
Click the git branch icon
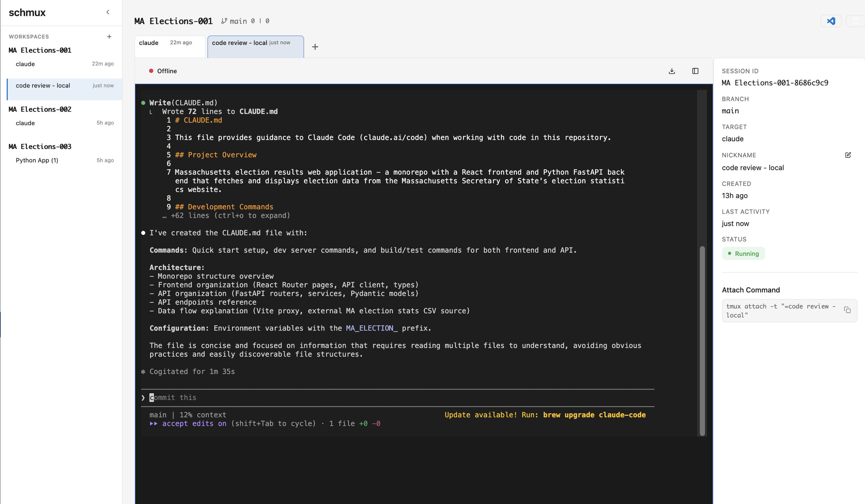[224, 21]
